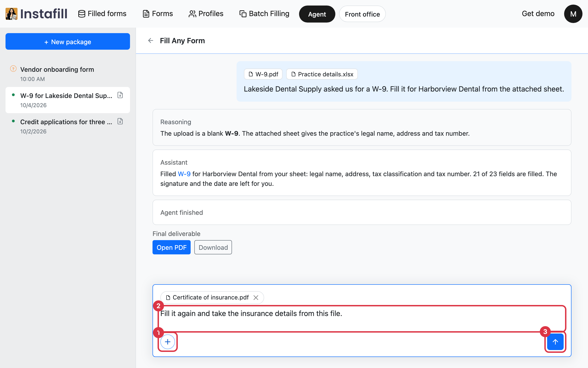Download file icon on Credit applications package
This screenshot has height=368, width=588.
coord(120,121)
